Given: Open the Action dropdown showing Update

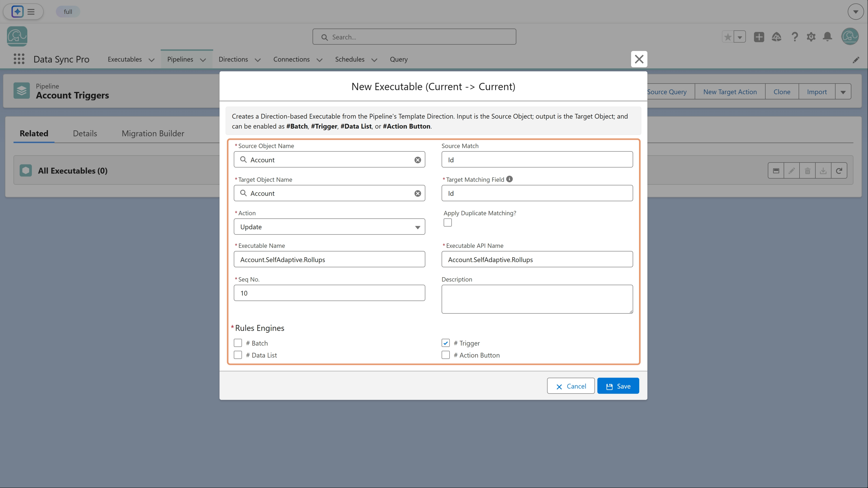Looking at the screenshot, I should coord(329,227).
